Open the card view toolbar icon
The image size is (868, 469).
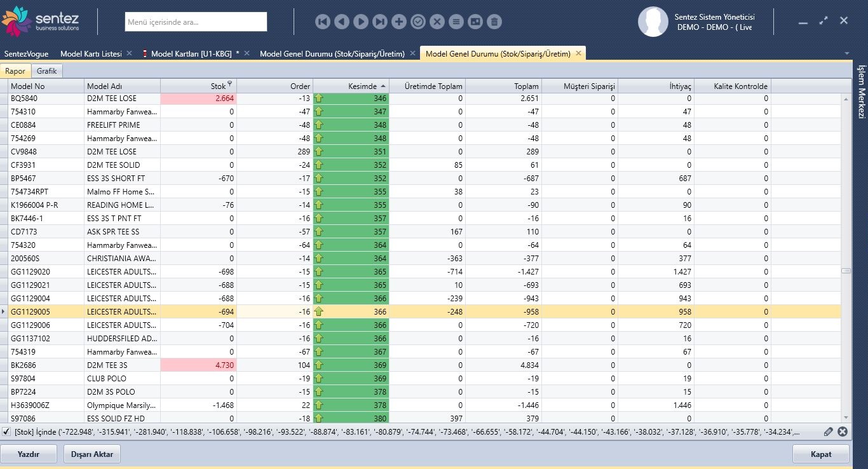475,22
